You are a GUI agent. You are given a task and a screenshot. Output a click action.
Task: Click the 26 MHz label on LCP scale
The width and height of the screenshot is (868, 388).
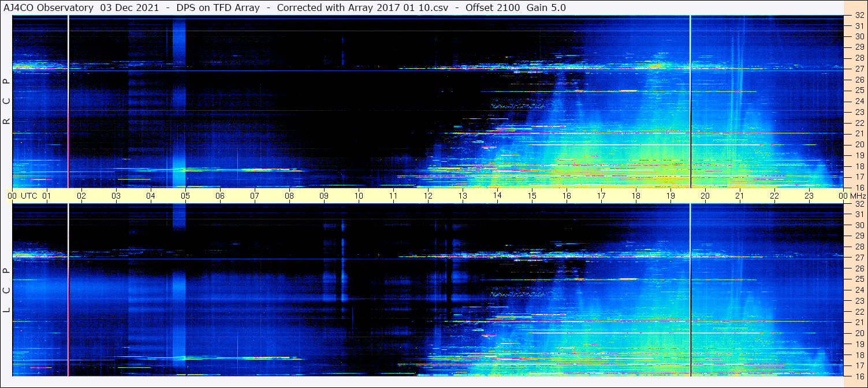(859, 268)
